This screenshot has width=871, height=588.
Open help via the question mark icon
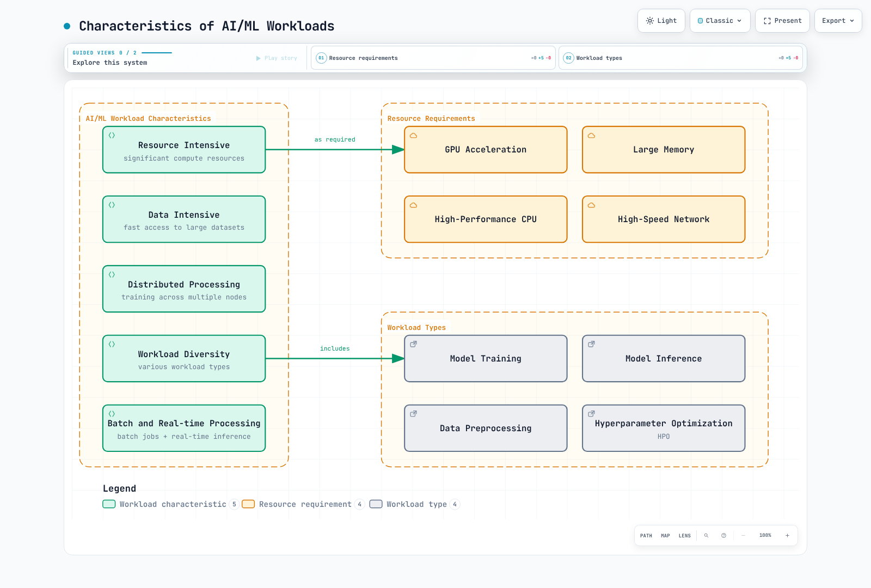[x=723, y=536]
